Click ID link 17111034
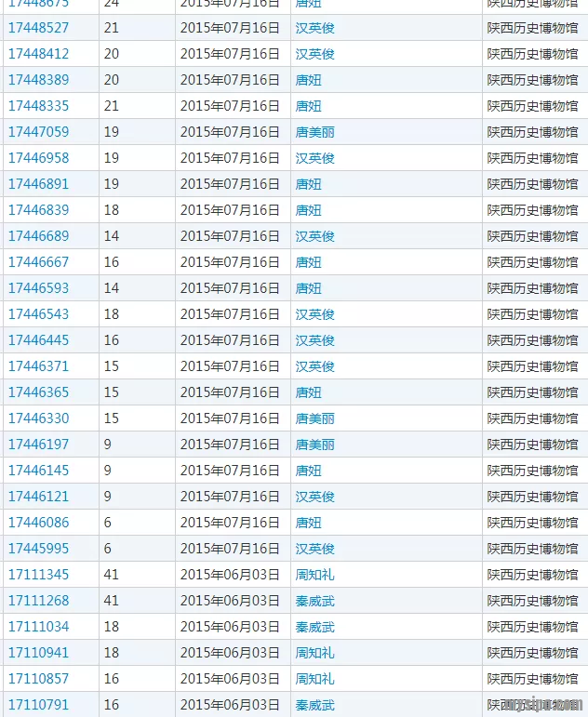 pos(38,627)
